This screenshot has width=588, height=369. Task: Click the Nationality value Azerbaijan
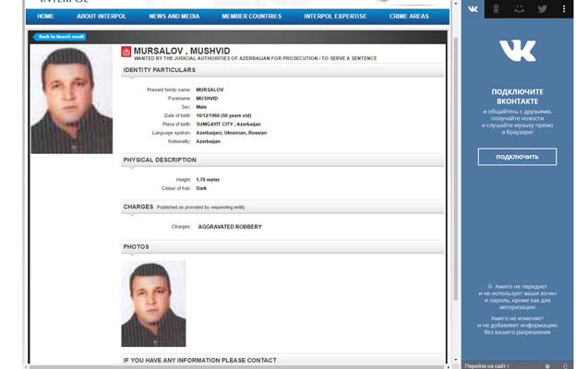pos(208,141)
